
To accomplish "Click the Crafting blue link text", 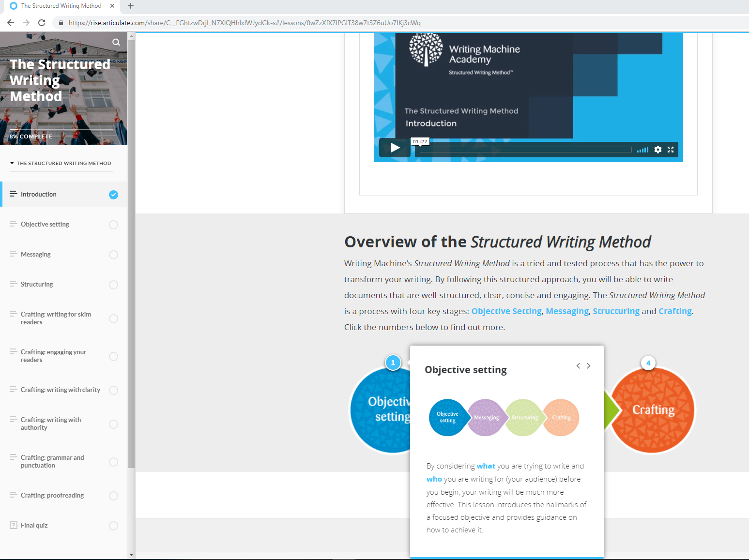I will coord(675,311).
